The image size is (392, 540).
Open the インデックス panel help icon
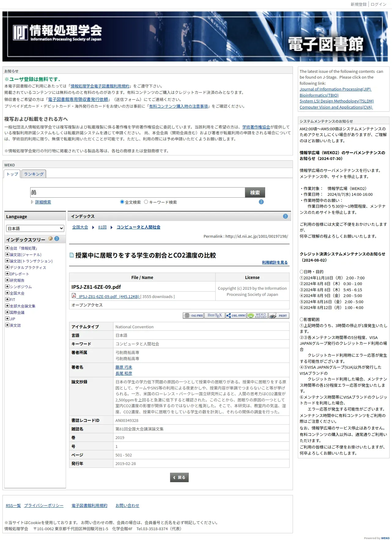click(285, 216)
